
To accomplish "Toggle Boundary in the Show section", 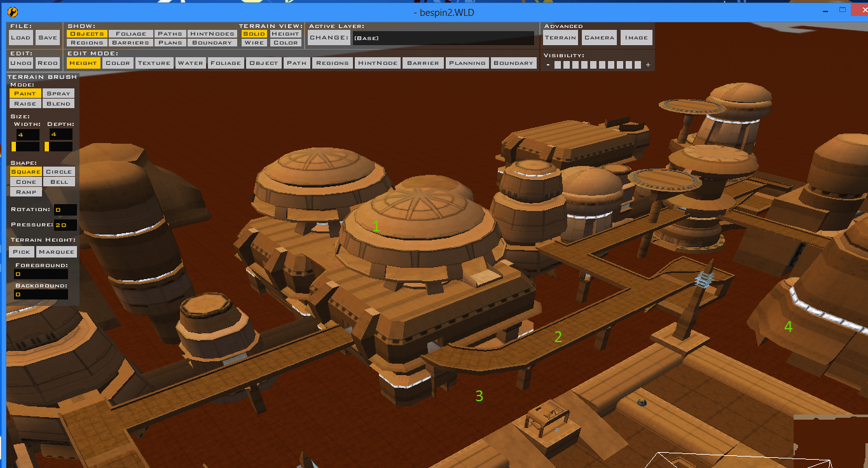I will click(212, 43).
